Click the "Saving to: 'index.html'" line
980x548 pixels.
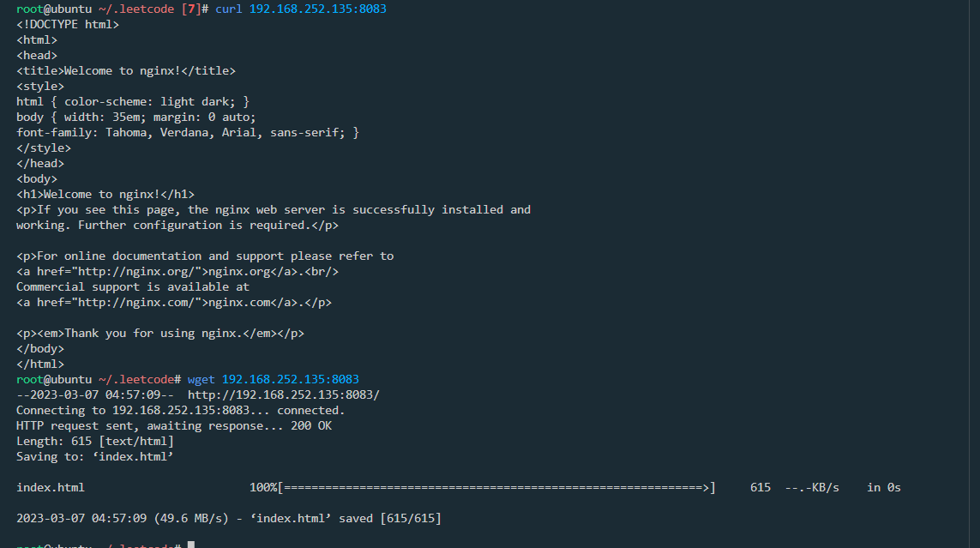point(95,457)
